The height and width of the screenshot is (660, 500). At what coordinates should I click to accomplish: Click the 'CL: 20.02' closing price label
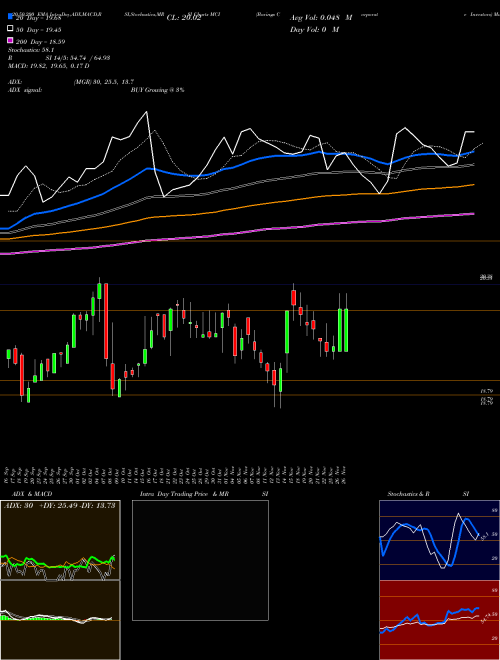pos(184,18)
